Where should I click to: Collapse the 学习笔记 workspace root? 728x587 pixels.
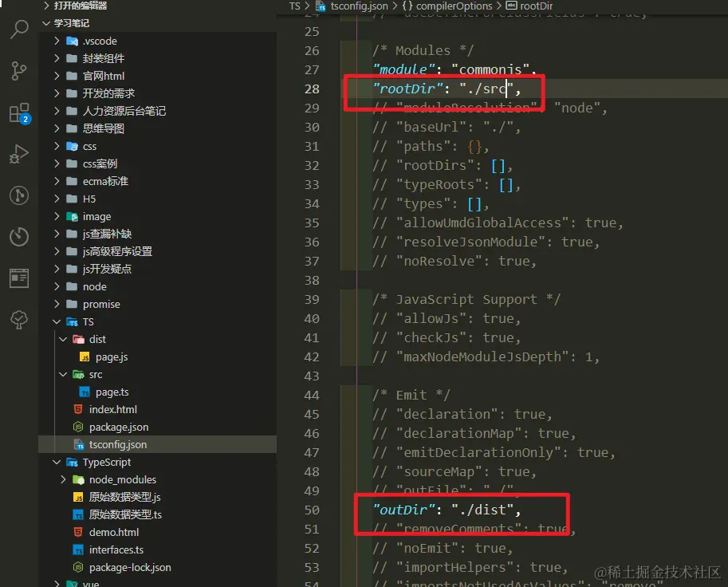46,23
